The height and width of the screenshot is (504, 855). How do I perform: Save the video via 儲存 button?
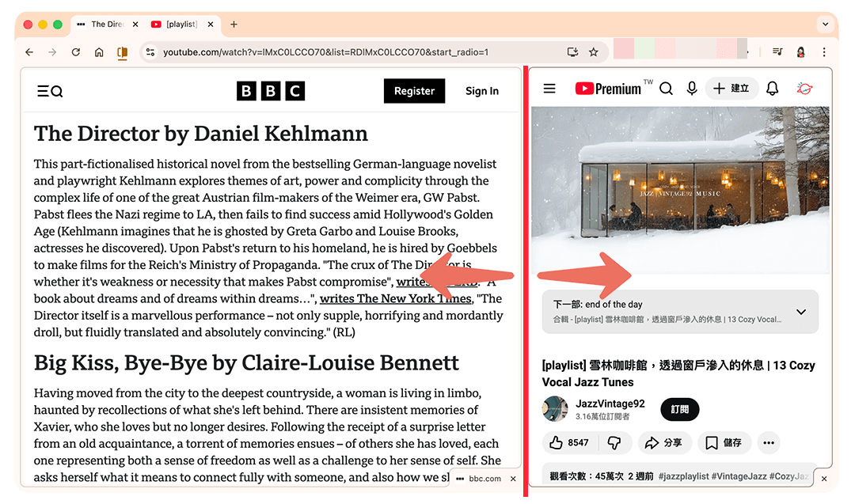pyautogui.click(x=724, y=442)
